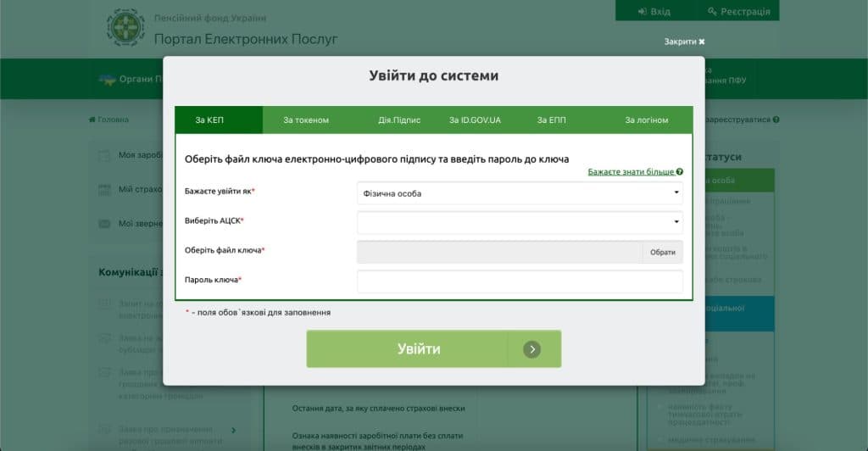Select the За логіном tab
868x451 pixels.
(647, 120)
